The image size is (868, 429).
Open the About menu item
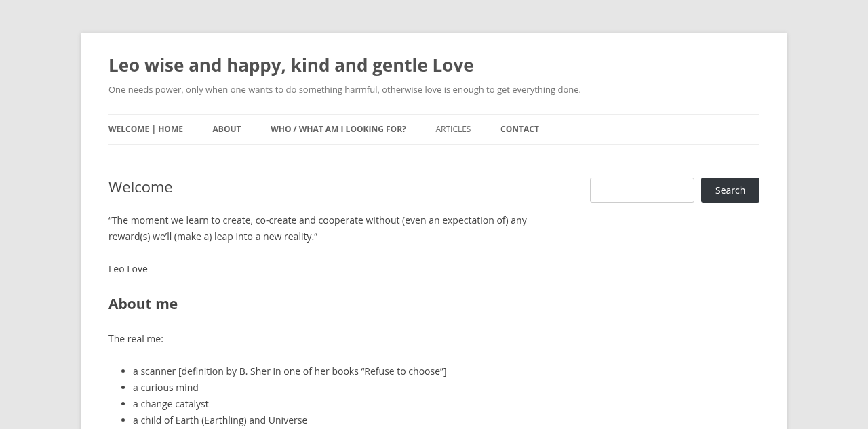click(226, 129)
